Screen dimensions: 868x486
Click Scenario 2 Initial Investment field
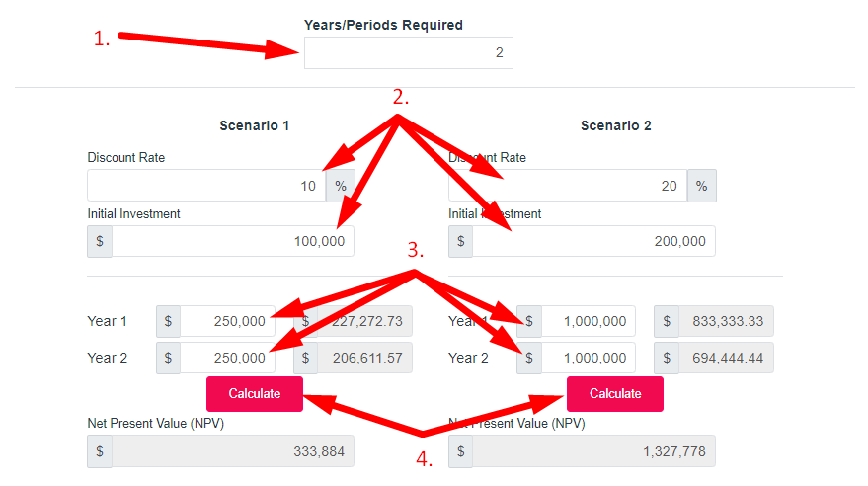tap(593, 241)
